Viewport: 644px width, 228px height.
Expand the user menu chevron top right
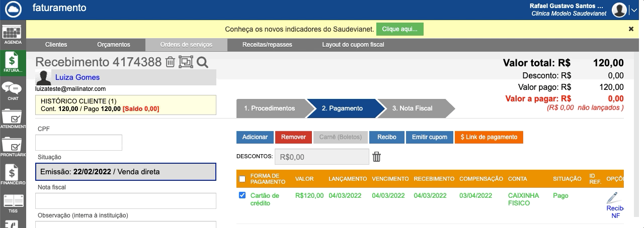click(x=634, y=10)
